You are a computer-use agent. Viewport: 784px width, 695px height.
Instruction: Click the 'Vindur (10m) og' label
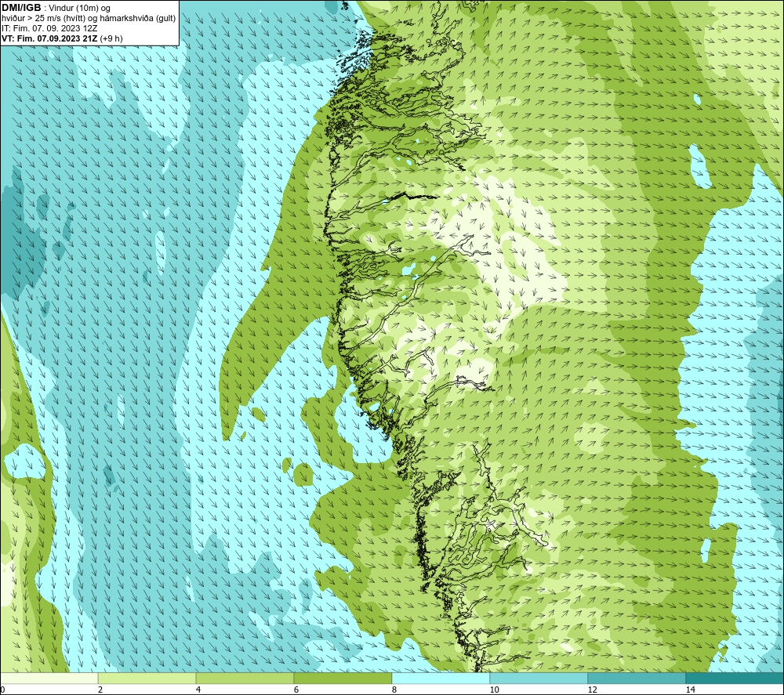pos(79,9)
